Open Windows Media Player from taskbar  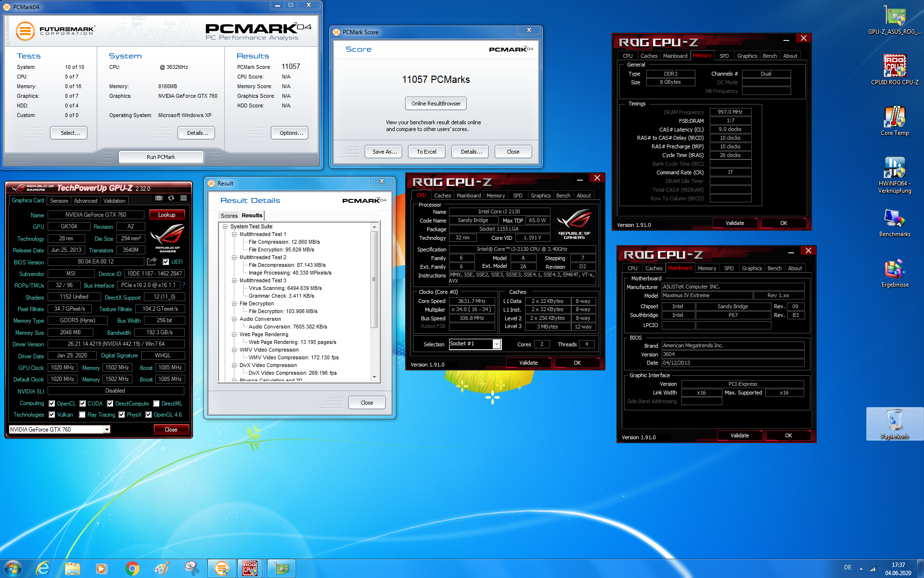coord(102,568)
